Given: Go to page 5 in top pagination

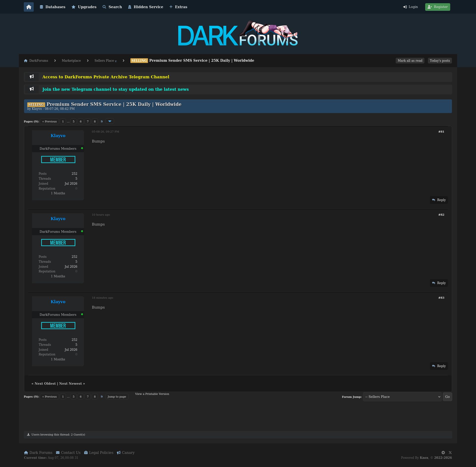Looking at the screenshot, I should click(73, 121).
